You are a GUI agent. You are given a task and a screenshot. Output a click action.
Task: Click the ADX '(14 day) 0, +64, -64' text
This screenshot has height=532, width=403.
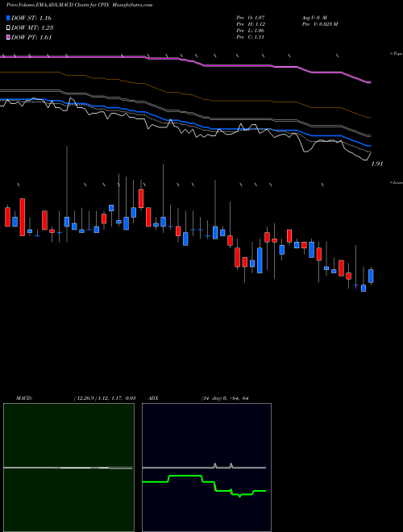tap(224, 398)
